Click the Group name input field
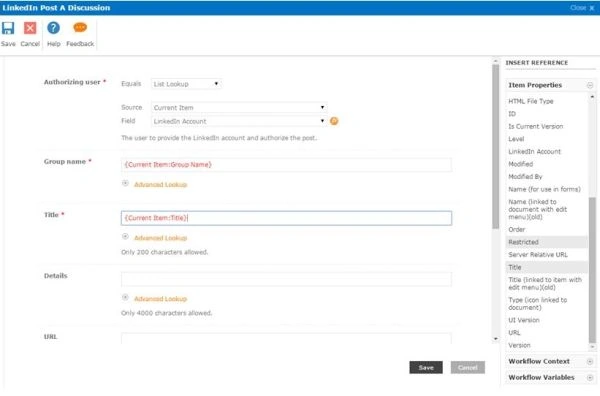This screenshot has width=600, height=396. point(286,165)
